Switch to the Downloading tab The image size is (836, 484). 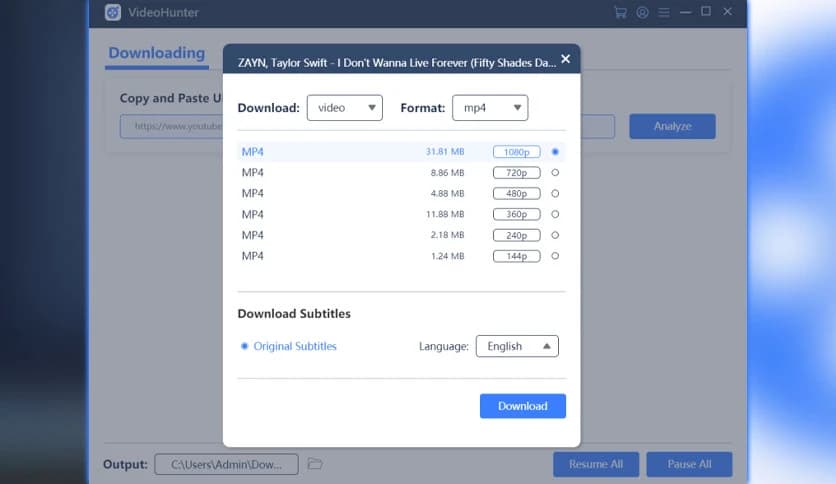pos(156,53)
